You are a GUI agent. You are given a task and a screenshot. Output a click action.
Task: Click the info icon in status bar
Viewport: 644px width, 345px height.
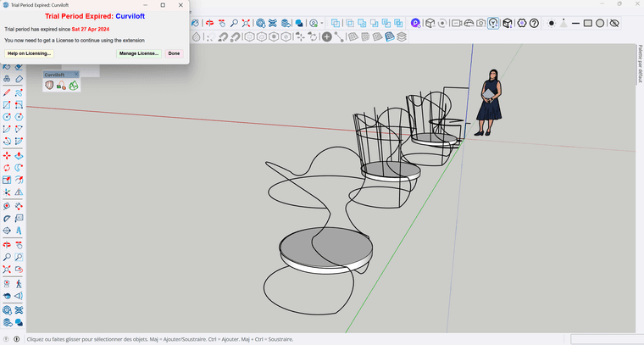coord(16,339)
